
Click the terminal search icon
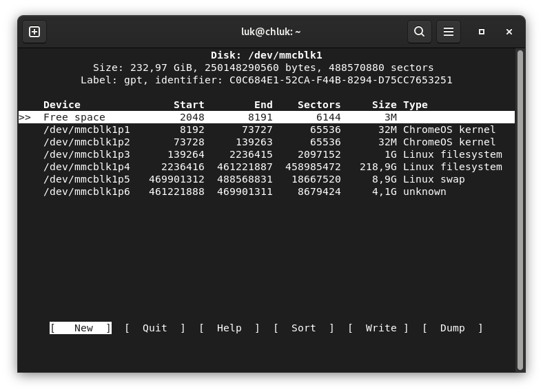(419, 32)
